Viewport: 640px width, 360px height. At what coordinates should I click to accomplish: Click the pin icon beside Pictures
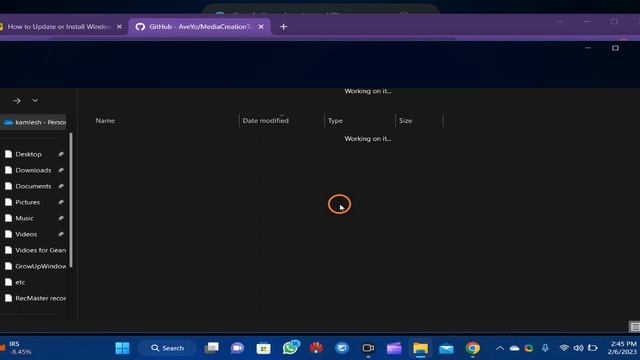pos(60,202)
